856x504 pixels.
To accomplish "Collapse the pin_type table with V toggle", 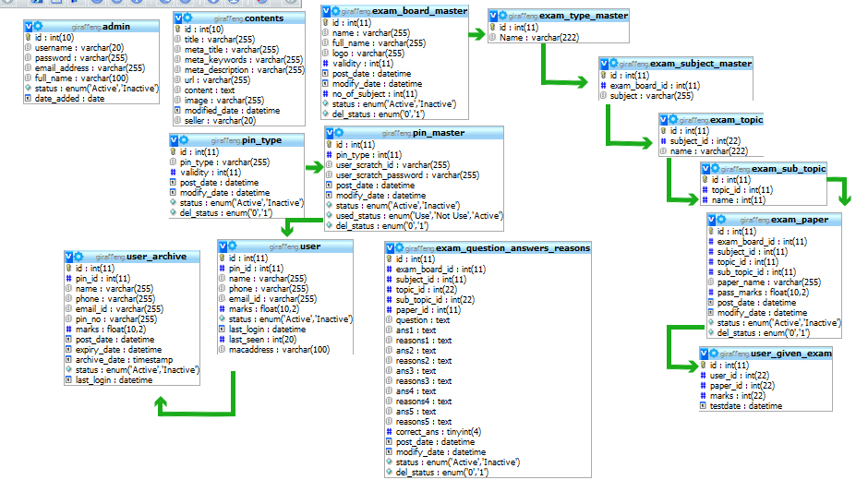I will click(x=173, y=140).
